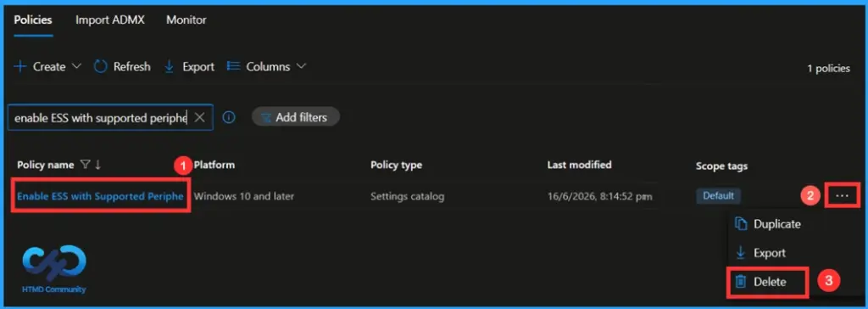This screenshot has height=309, width=868.
Task: Click the Default scope tag badge
Action: coord(718,196)
